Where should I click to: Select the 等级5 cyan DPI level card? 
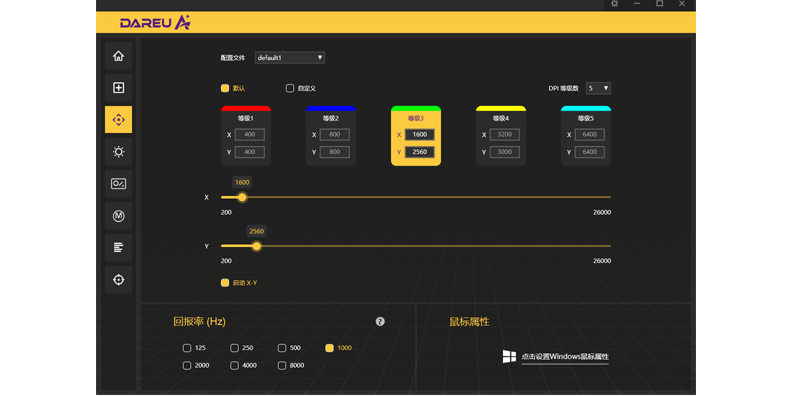point(586,136)
